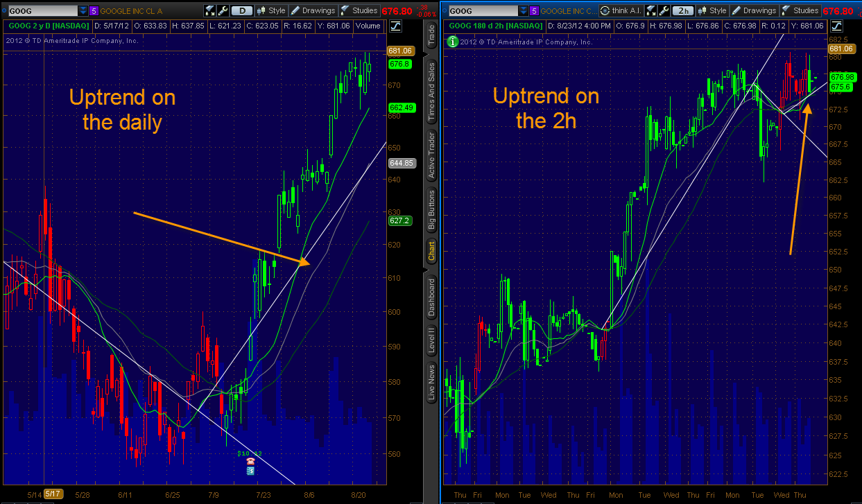Select the 2h timeframe button
The height and width of the screenshot is (504, 862).
[x=684, y=11]
